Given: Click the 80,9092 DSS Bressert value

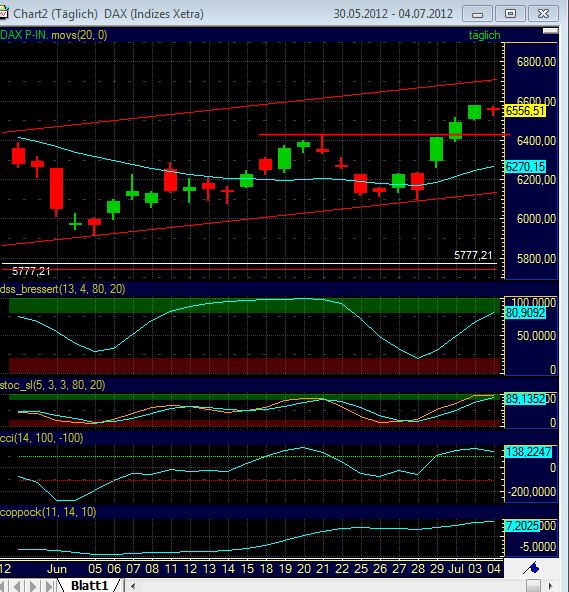Looking at the screenshot, I should (525, 313).
